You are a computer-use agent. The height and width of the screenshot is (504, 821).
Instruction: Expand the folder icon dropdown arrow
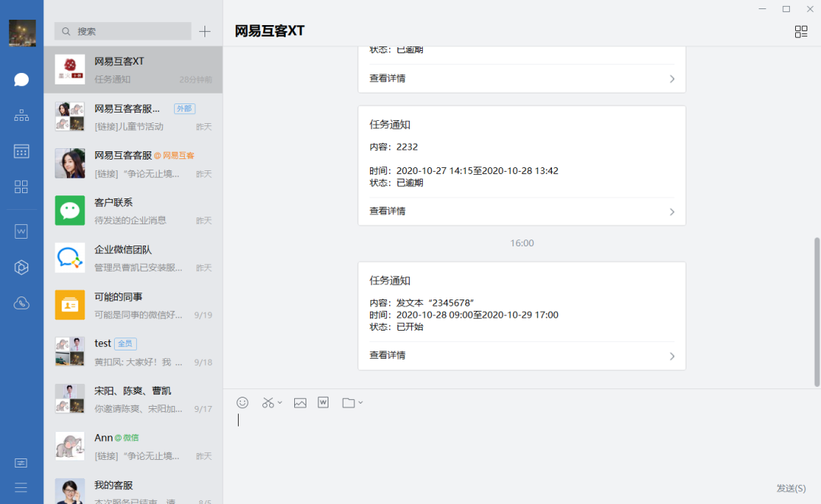click(360, 402)
